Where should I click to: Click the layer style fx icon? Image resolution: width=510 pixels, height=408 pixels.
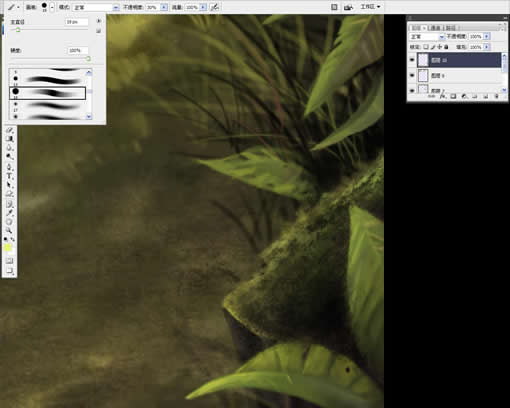[442, 96]
